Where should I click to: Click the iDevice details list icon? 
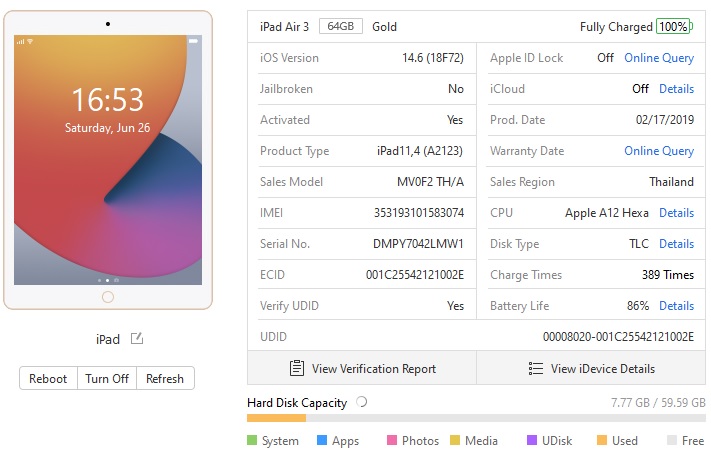536,368
